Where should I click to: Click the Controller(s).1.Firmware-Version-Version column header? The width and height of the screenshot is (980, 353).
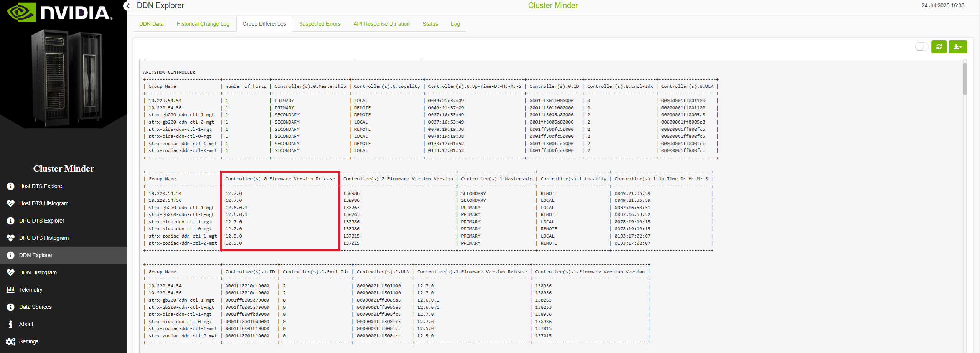pyautogui.click(x=590, y=272)
